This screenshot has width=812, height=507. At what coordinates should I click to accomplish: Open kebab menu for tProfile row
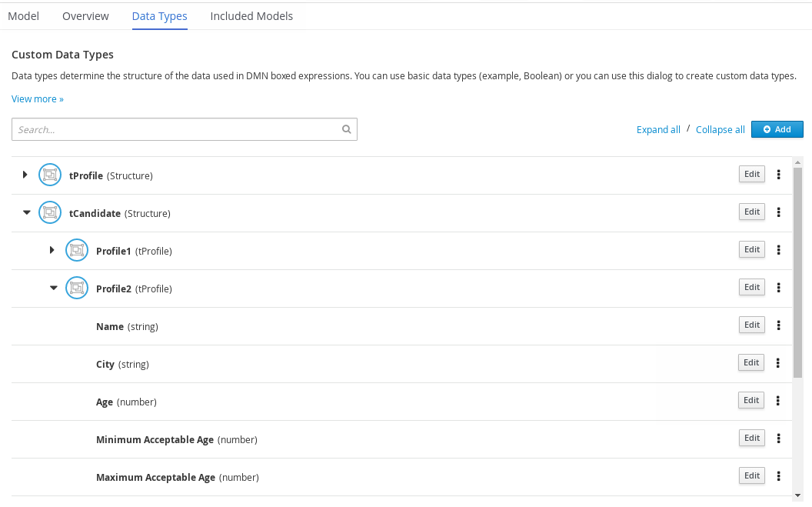click(x=778, y=175)
